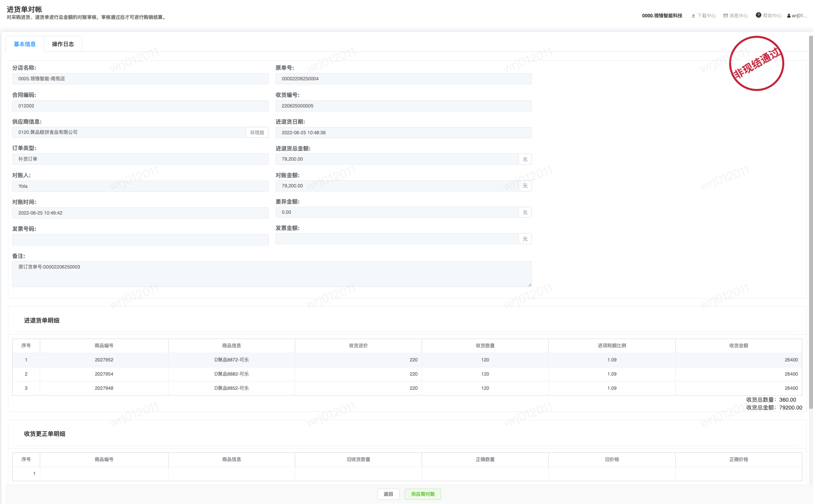Click the red 非现结通过 stamp
The height and width of the screenshot is (504, 813).
(756, 63)
